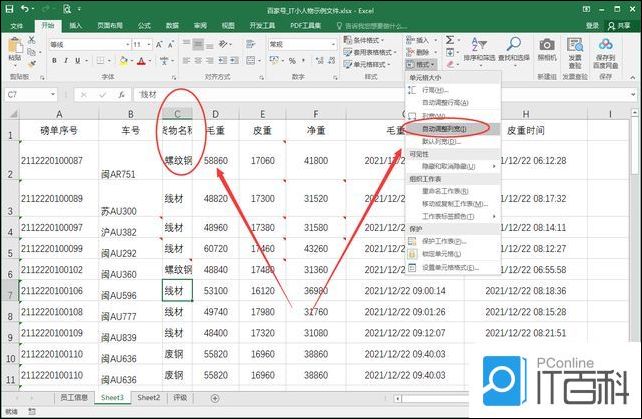Save the workbook from quick access toolbar
The image size is (642, 419).
pos(9,9)
